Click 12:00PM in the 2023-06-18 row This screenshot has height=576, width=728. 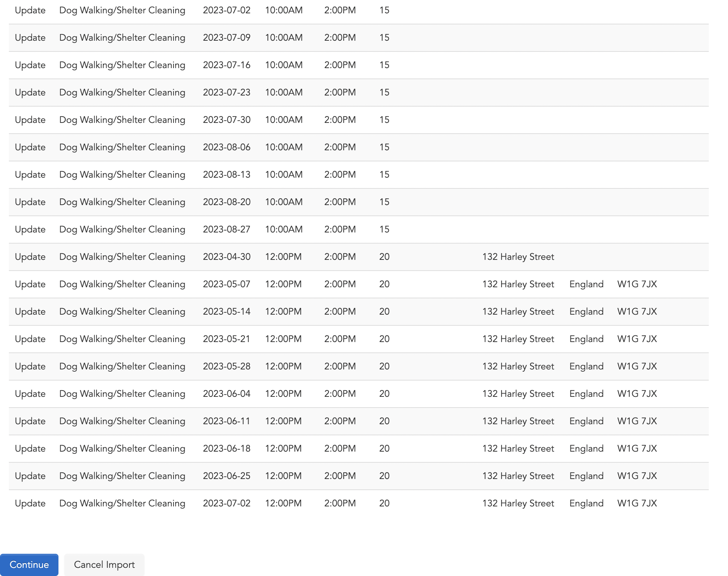283,449
